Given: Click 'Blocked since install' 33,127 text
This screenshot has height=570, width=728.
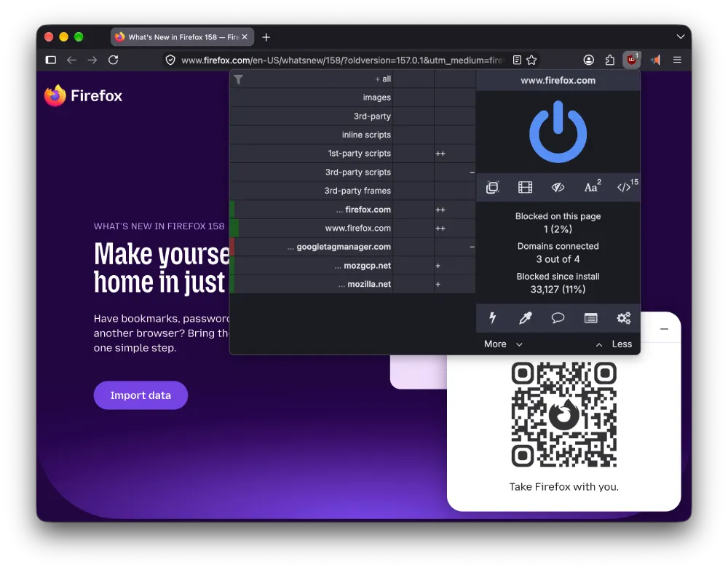Looking at the screenshot, I should pos(558,282).
